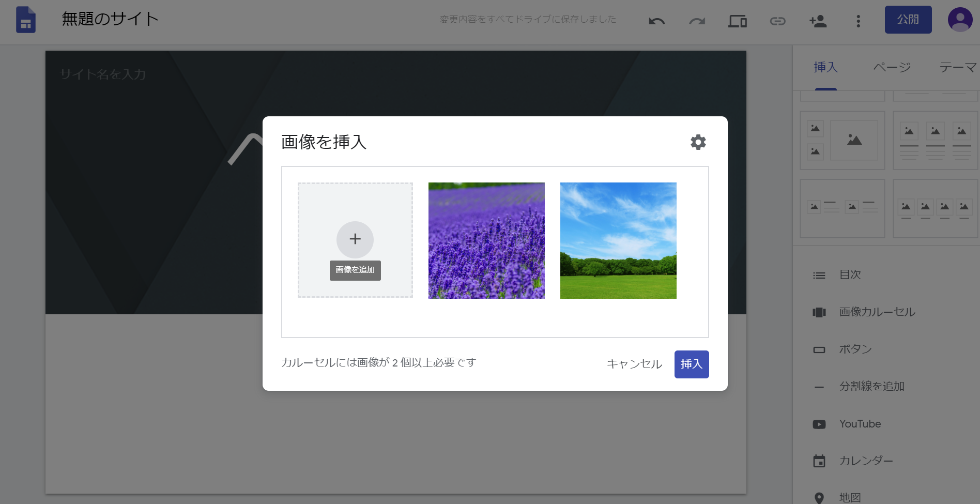Choose the two image-with-text layout
Screen dimensions: 980x504
(843, 208)
